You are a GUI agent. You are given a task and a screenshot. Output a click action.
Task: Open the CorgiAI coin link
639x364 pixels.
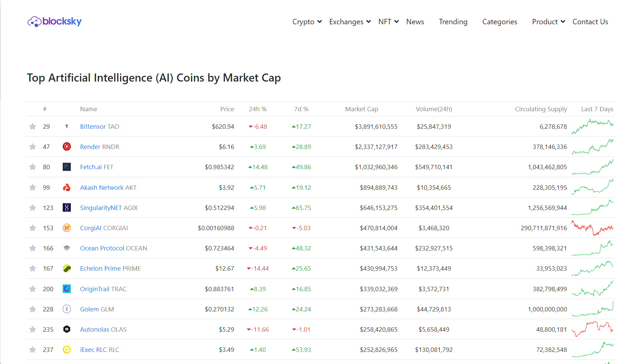tap(91, 228)
